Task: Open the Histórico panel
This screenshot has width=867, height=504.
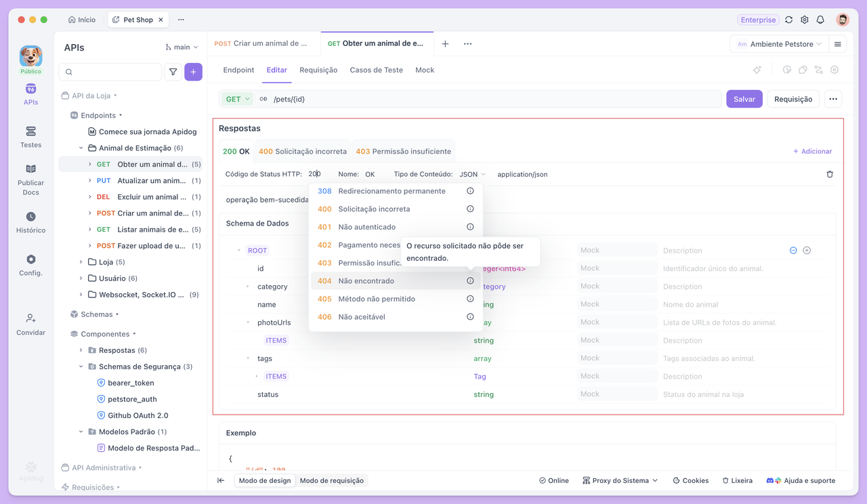Action: click(30, 222)
